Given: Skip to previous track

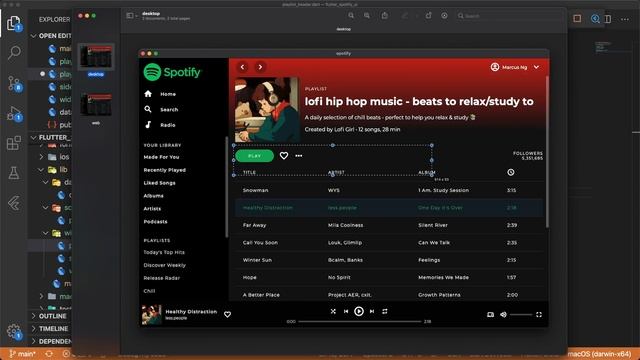Looking at the screenshot, I should pyautogui.click(x=346, y=311).
